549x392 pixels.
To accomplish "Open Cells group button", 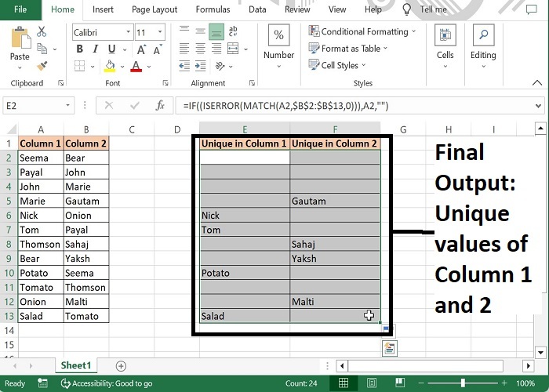I will click(x=445, y=46).
